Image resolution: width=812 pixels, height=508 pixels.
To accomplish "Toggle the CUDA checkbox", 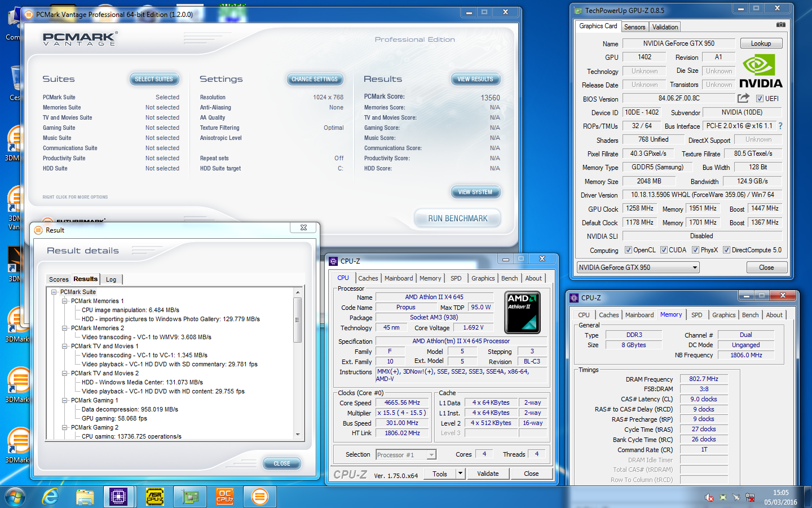I will [x=664, y=250].
